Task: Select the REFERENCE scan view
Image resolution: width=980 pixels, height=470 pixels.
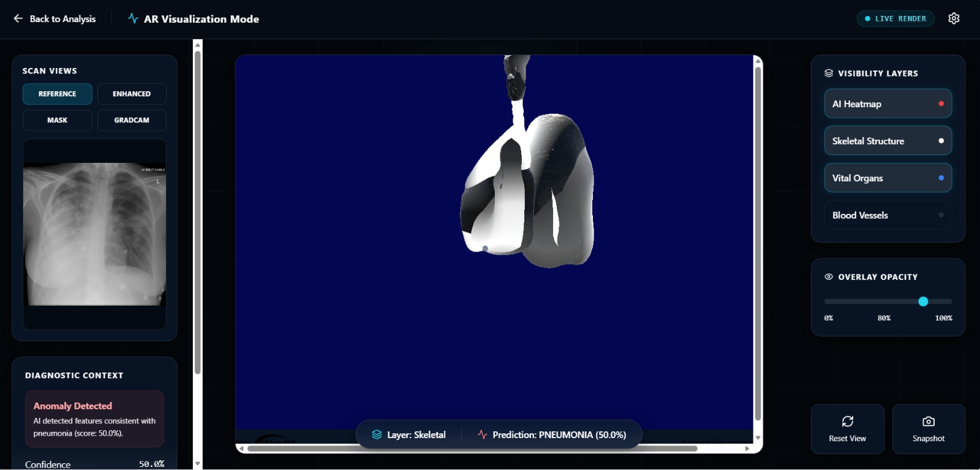Action: point(58,94)
